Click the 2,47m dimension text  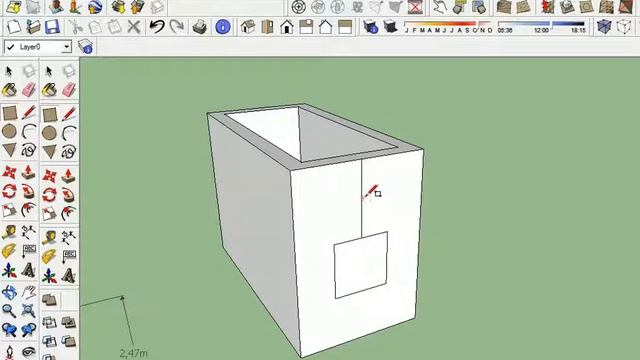[x=133, y=353]
